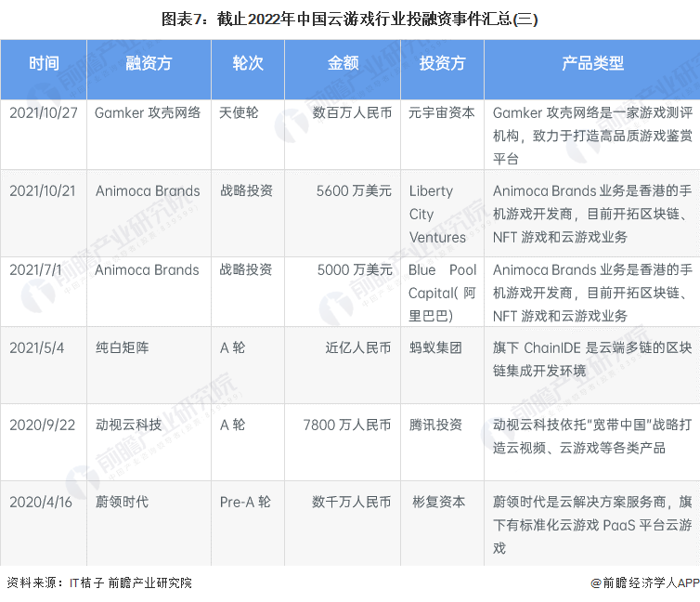The image size is (700, 602).
Task: Click the amount 数百万人民币
Action: [x=352, y=112]
